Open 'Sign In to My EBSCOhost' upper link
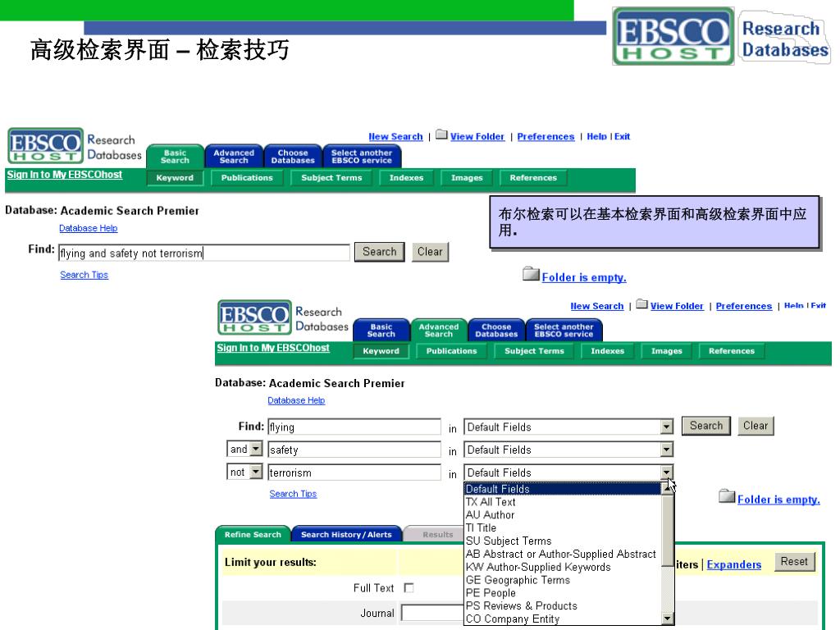 pos(64,175)
